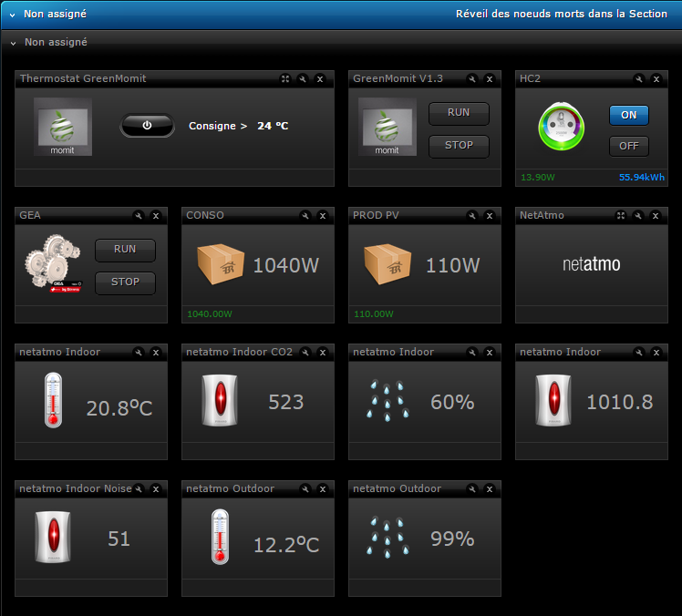Click the GEA gears icon
Screen dimensions: 682x616
pos(53,263)
